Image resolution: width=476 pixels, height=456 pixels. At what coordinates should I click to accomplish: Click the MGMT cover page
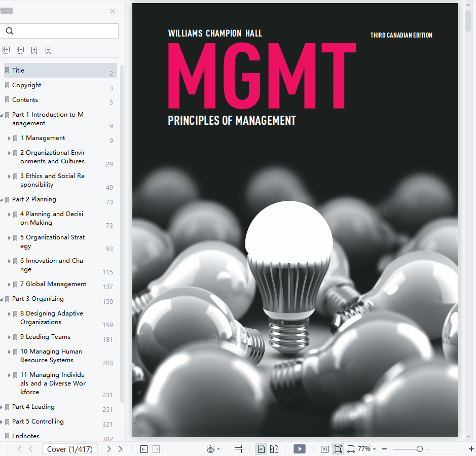pos(295,220)
